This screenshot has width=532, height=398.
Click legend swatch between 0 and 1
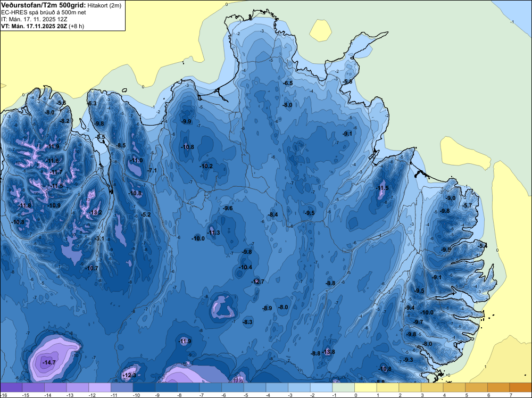coord(365,387)
